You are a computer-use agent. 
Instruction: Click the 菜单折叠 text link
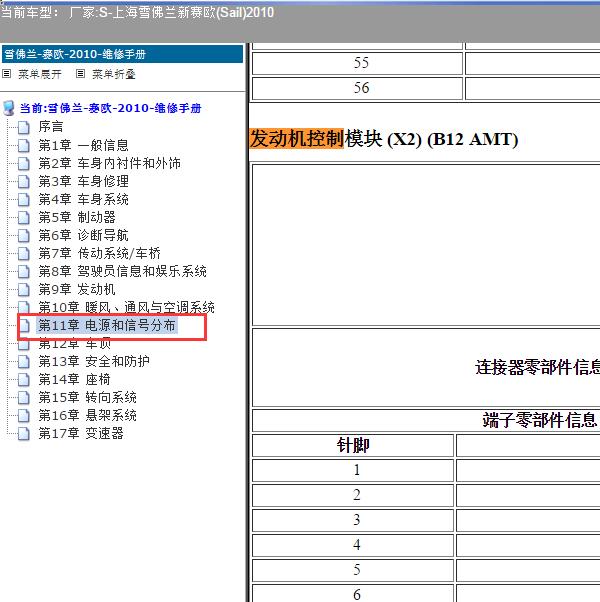point(114,74)
